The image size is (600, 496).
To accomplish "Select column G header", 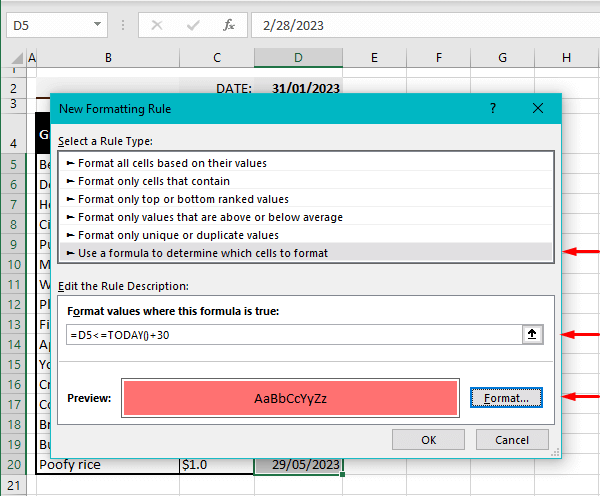I will (x=502, y=59).
